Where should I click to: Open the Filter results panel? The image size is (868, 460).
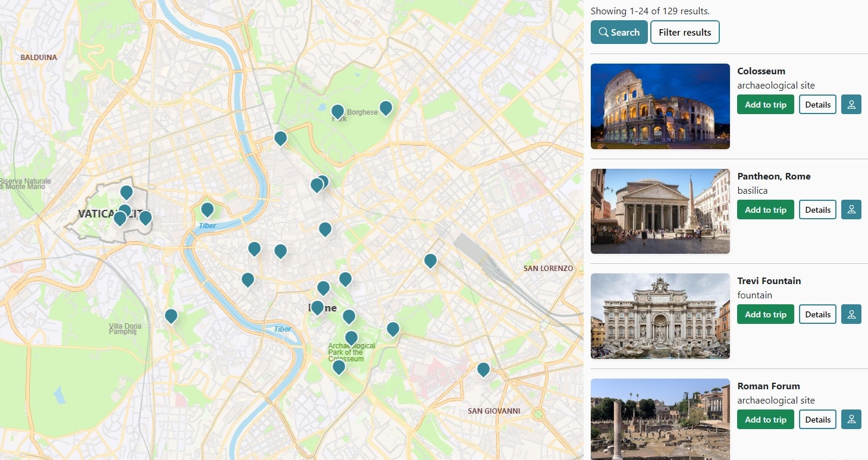685,32
